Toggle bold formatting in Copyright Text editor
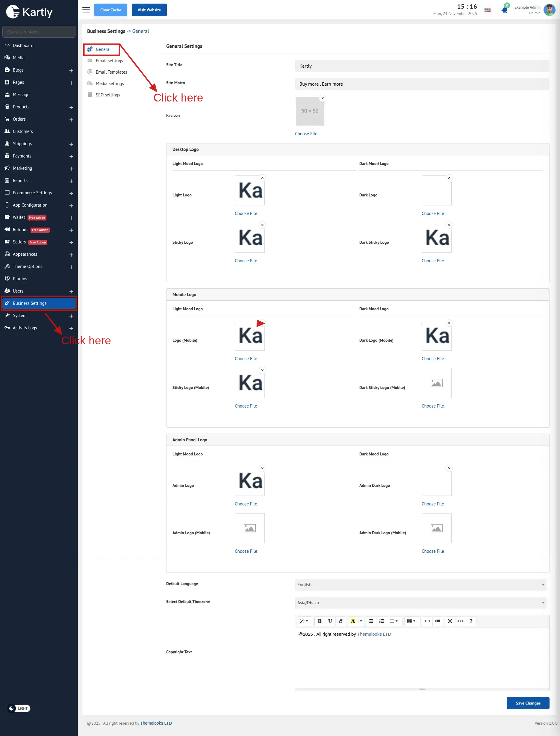The width and height of the screenshot is (560, 736). 319,621
